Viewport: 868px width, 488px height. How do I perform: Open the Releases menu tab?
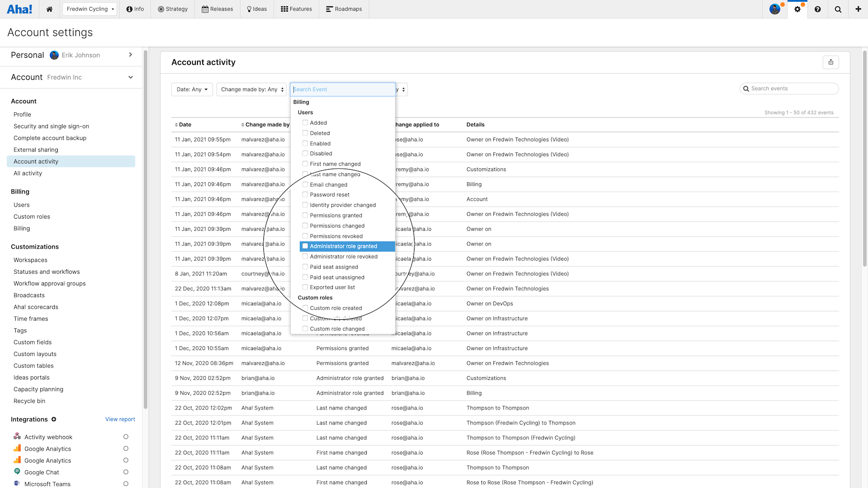pos(217,9)
